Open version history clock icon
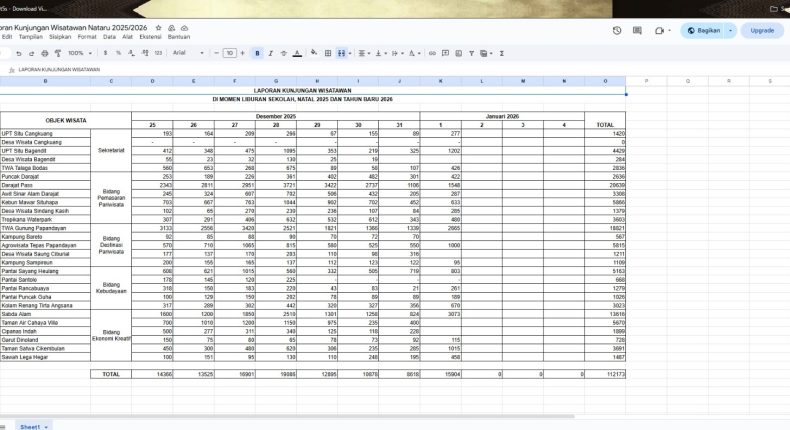 617,30
